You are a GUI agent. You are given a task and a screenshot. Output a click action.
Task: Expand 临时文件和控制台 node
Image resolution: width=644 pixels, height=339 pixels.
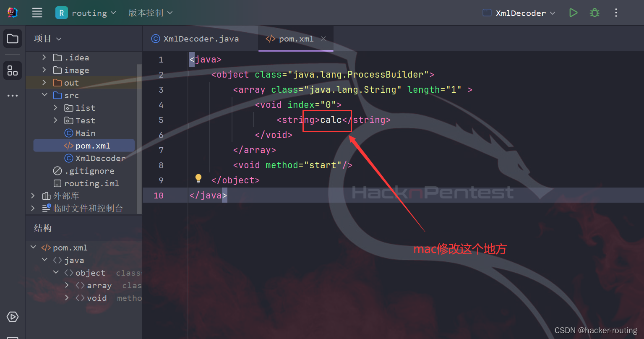[x=33, y=209]
